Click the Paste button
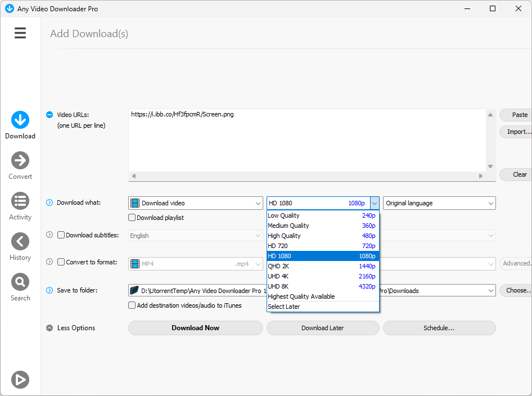532x396 pixels. coord(516,115)
